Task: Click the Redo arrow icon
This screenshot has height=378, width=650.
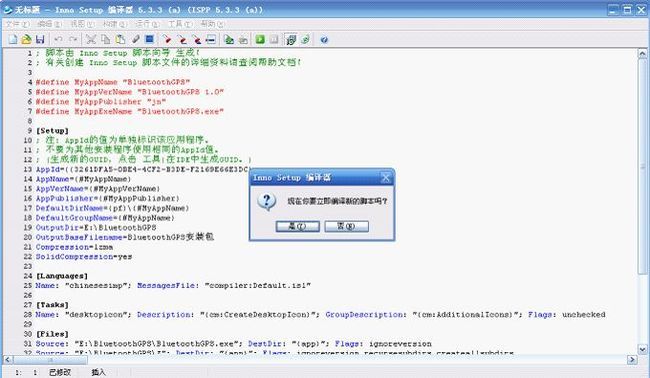Action: pyautogui.click(x=73, y=40)
